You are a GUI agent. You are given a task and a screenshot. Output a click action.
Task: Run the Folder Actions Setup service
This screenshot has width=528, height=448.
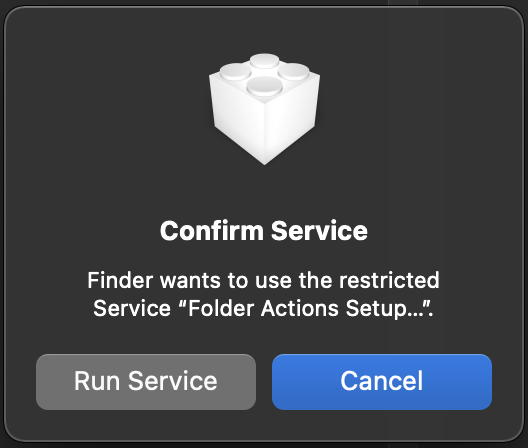tap(146, 382)
